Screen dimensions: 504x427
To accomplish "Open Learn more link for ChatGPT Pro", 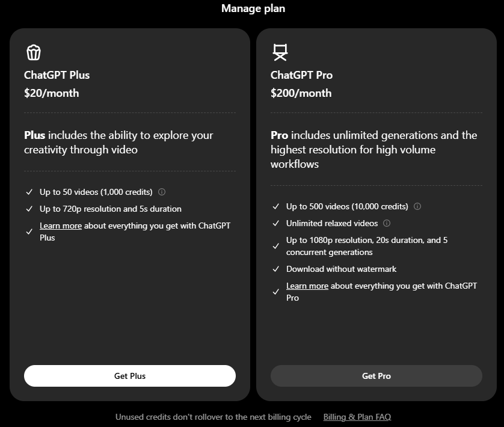I will pos(307,286).
